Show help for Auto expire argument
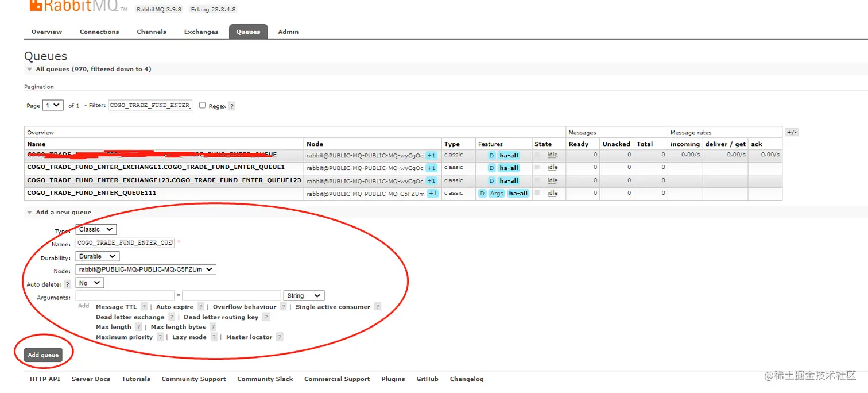 201,307
